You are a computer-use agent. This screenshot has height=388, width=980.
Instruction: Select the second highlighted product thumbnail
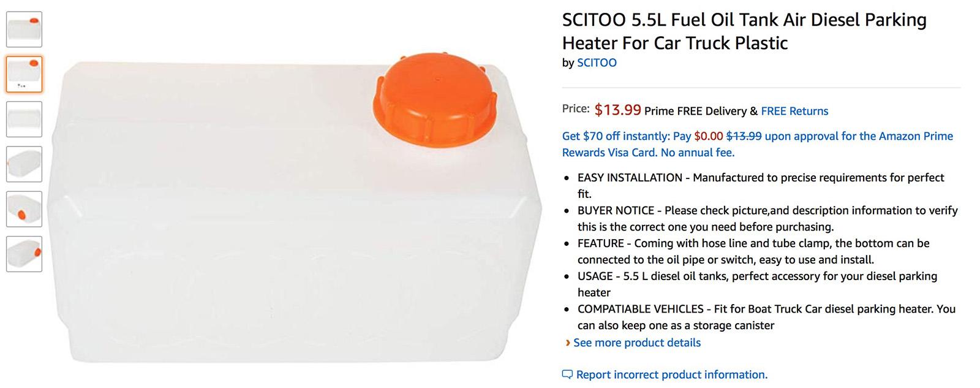[24, 74]
